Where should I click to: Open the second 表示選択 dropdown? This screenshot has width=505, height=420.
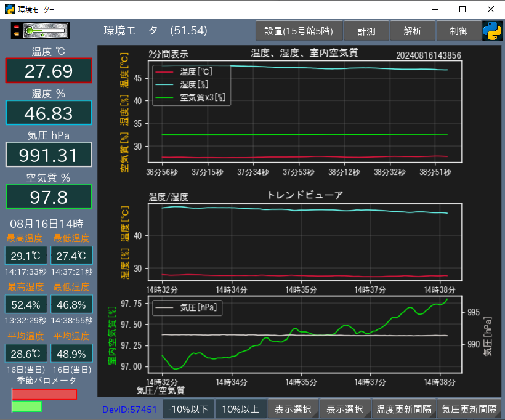coord(345,409)
